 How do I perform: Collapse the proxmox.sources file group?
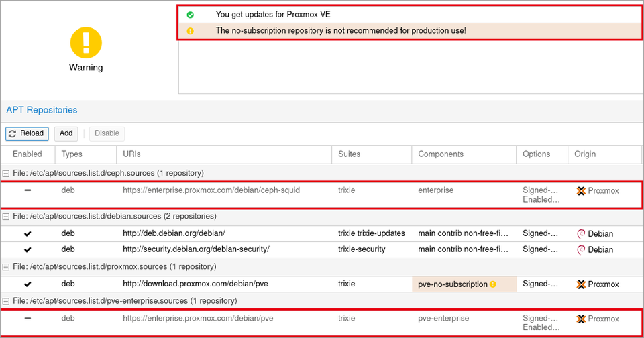click(x=6, y=267)
